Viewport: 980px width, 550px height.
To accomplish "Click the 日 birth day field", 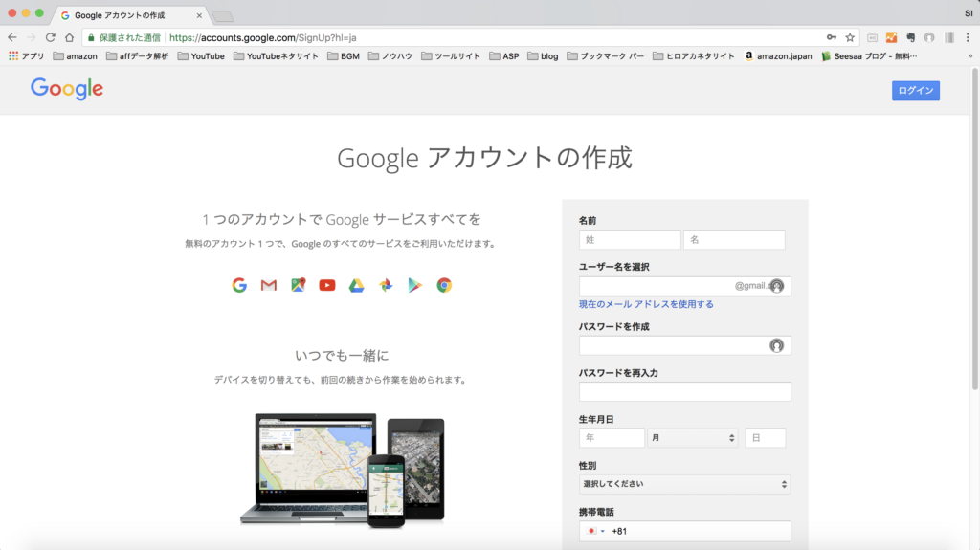I will tap(766, 438).
